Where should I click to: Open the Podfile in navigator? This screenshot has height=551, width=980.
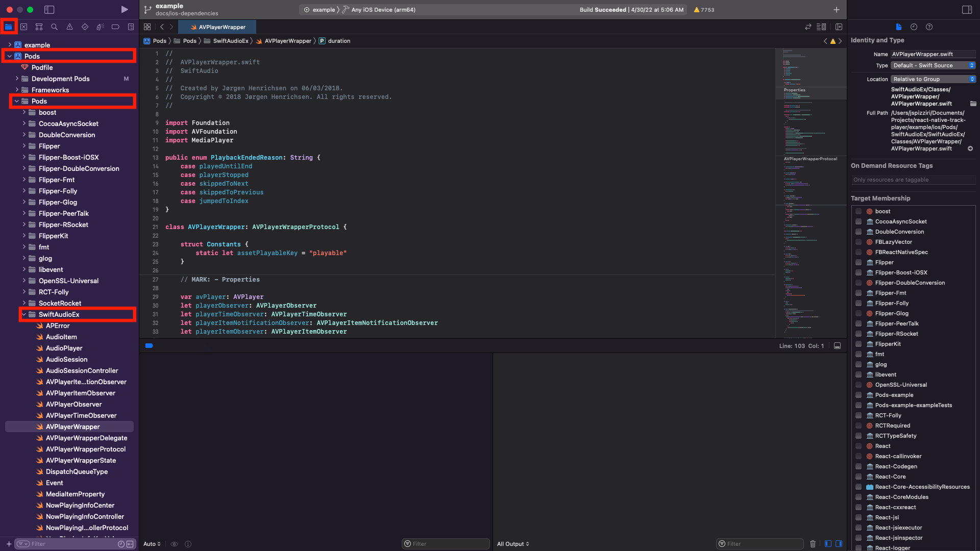click(x=42, y=67)
